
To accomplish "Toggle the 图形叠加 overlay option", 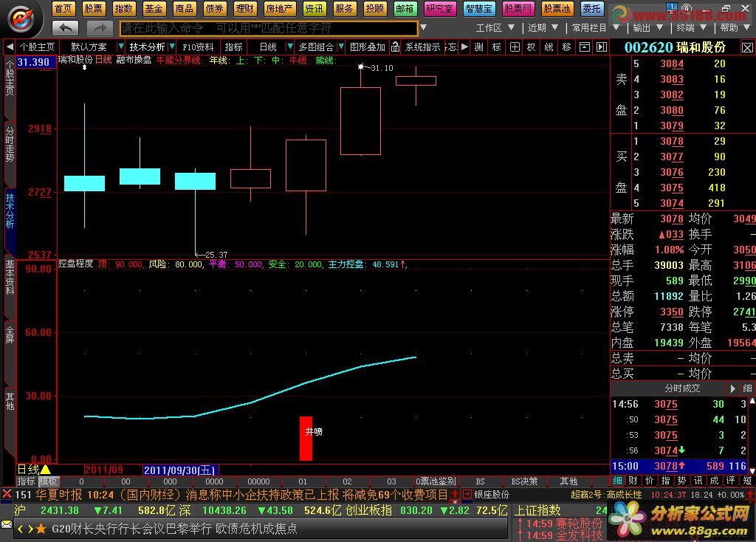I will pyautogui.click(x=368, y=47).
